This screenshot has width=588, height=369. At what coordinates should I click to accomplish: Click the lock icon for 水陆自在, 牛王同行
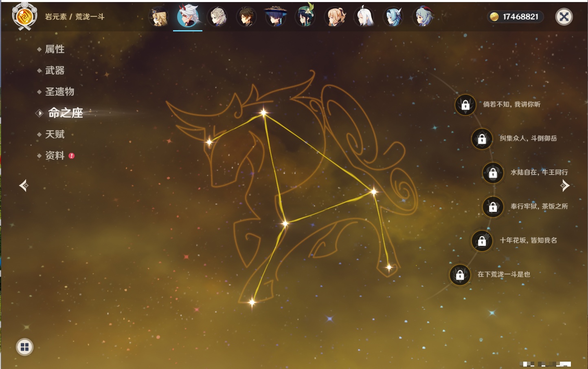493,173
